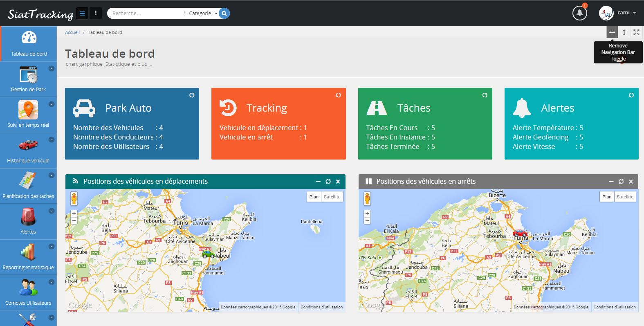Click the notifications bell icon
This screenshot has height=326, width=644.
pos(579,13)
